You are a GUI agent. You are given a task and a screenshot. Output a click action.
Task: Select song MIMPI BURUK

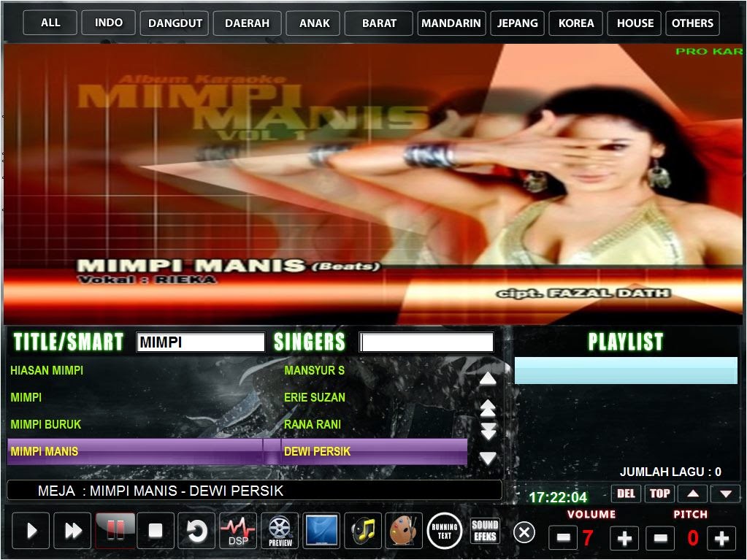point(46,424)
